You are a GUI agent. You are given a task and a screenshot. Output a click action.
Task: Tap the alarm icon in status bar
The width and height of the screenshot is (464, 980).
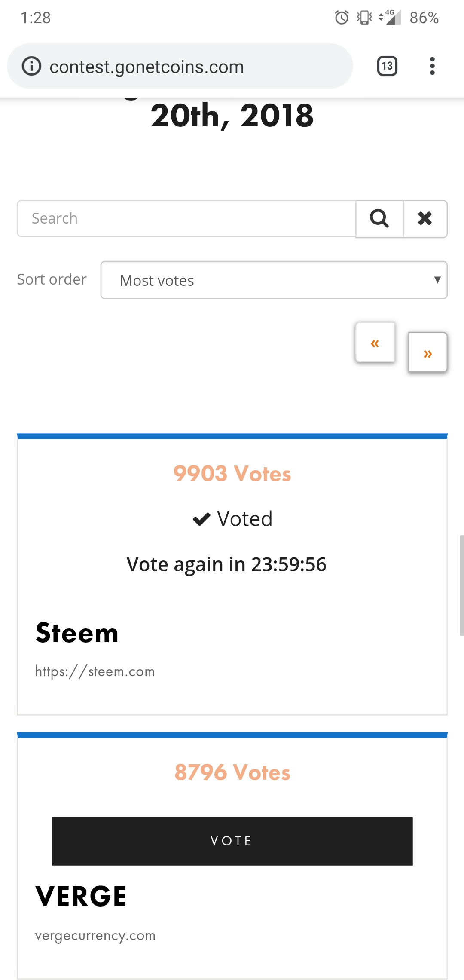pos(342,18)
